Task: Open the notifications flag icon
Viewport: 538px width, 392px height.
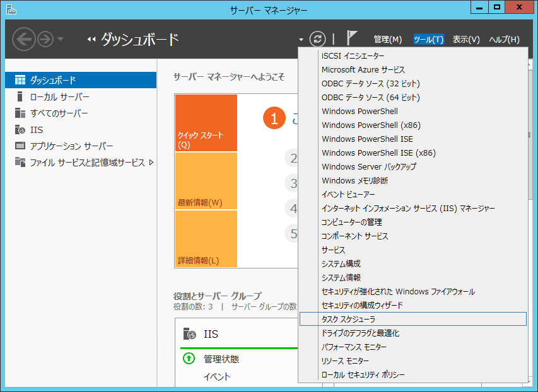Action: 352,38
